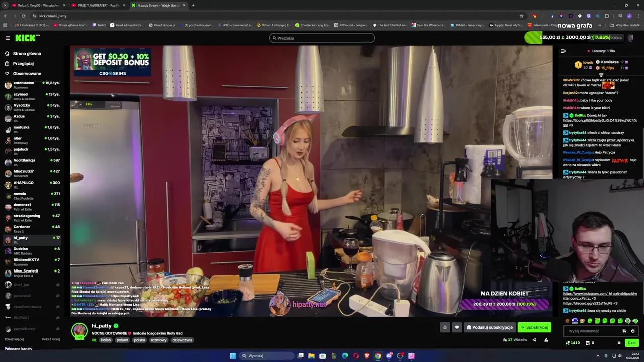This screenshot has width=644, height=362.
Task: Click the green Subskrybuj button
Action: (x=534, y=327)
